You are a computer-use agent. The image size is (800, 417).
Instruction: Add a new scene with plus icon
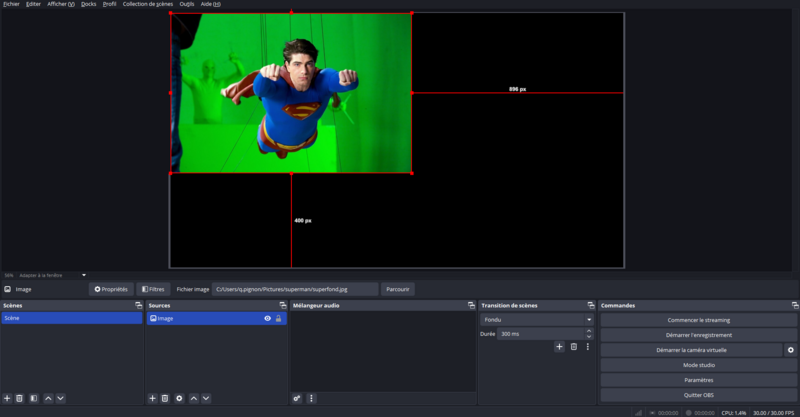[7, 398]
